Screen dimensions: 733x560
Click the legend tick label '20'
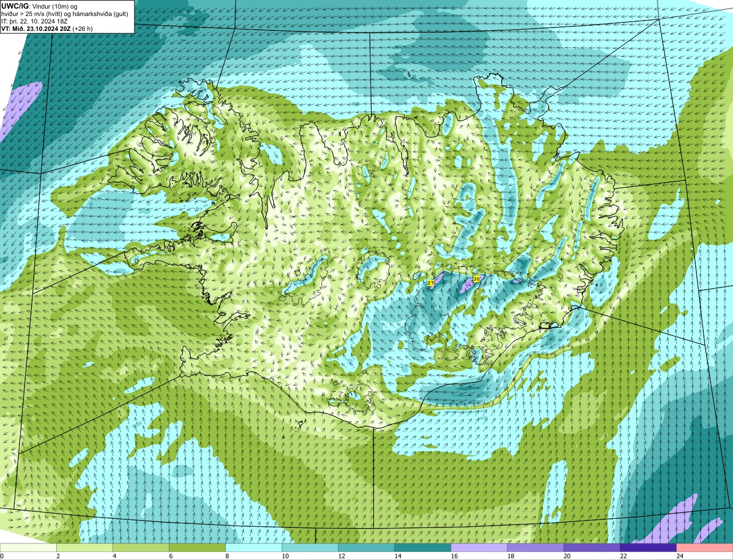(x=566, y=556)
